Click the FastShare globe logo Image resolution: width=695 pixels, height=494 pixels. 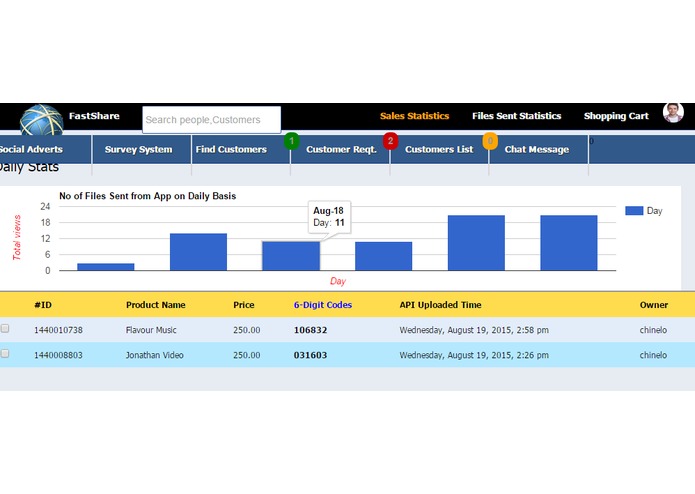(42, 120)
